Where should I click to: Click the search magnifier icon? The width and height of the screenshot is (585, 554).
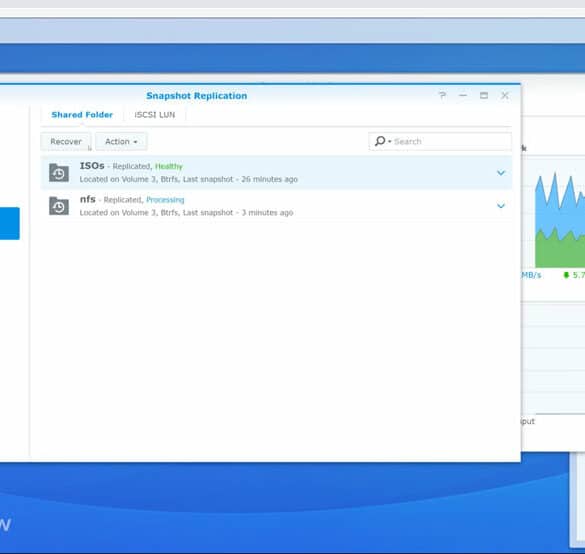point(380,141)
